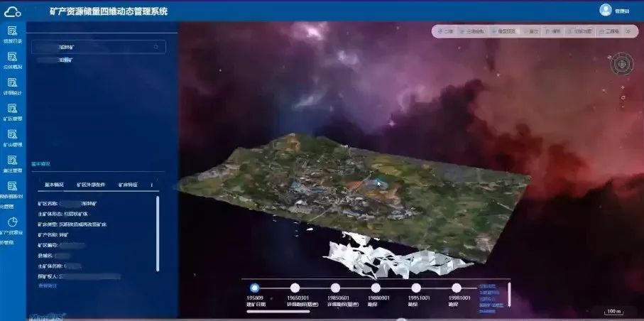The width and height of the screenshot is (644, 321).
Task: Click the scrollbar beside timeline link list
Action: 510,294
